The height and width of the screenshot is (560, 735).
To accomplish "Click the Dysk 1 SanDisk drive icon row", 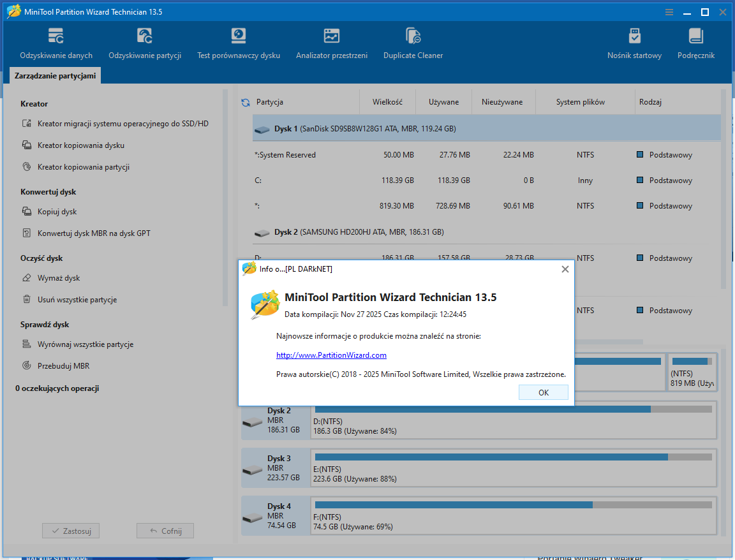I will 262,129.
